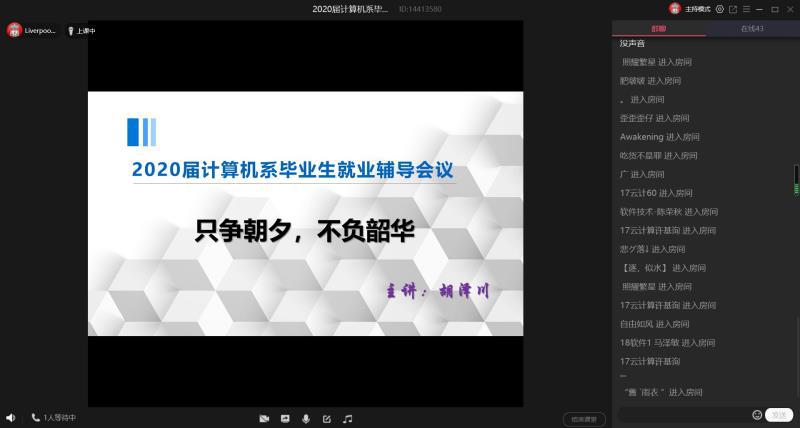Click the 主持模式 host mode selector
The width and height of the screenshot is (800, 428).
pos(691,9)
